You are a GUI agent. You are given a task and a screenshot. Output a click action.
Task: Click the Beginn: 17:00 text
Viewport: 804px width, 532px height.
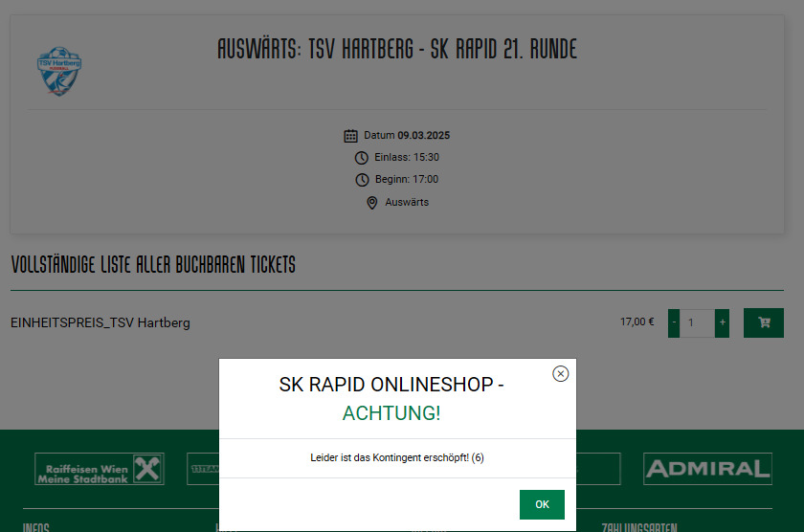[x=407, y=179]
